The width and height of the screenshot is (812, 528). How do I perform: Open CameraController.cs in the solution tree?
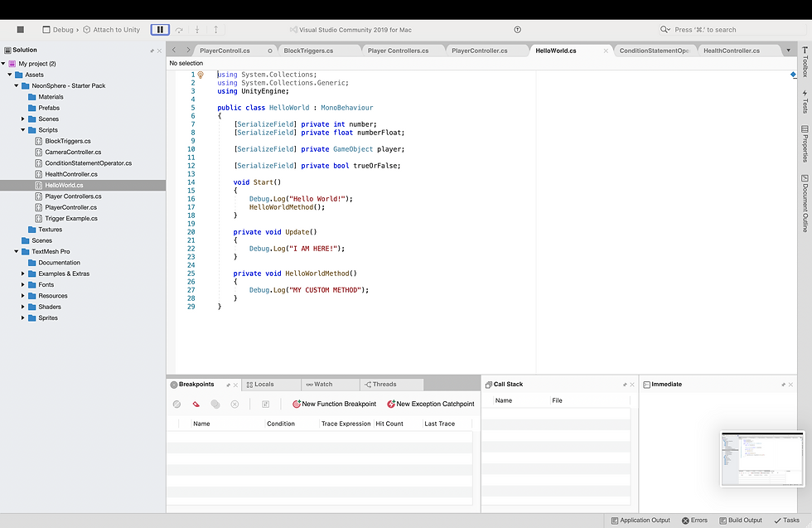tap(73, 153)
